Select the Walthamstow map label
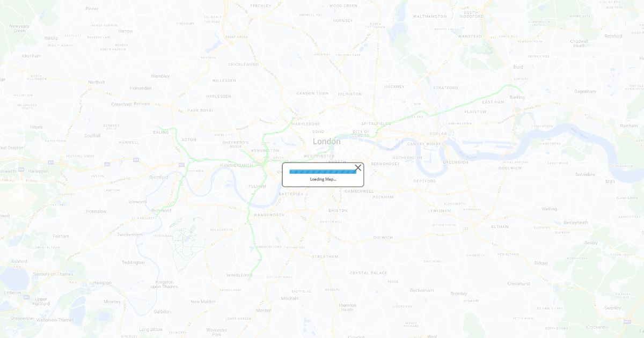 click(x=430, y=17)
